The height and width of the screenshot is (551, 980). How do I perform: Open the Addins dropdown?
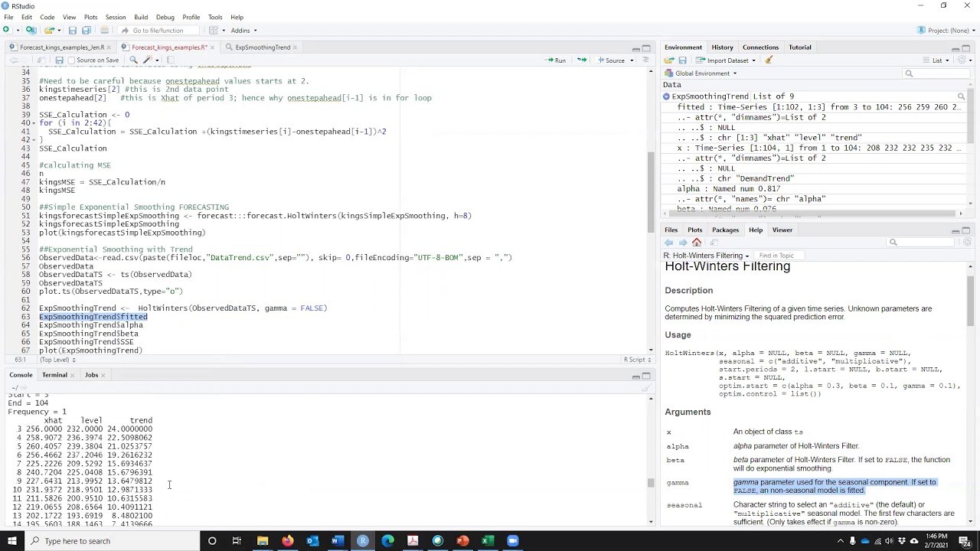point(243,30)
